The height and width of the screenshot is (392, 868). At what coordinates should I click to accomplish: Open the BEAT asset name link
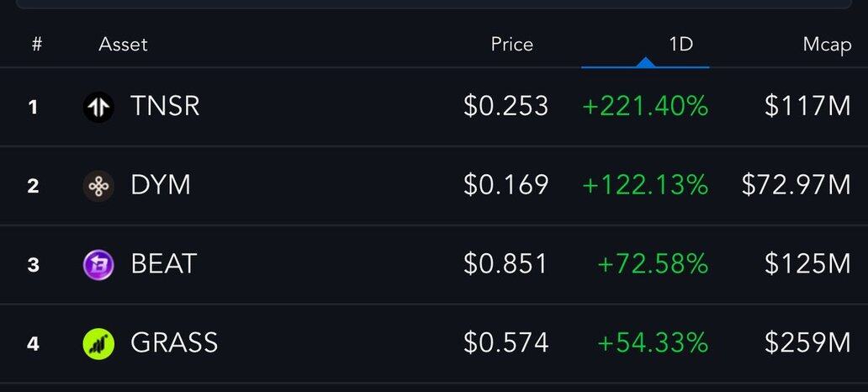tap(163, 264)
